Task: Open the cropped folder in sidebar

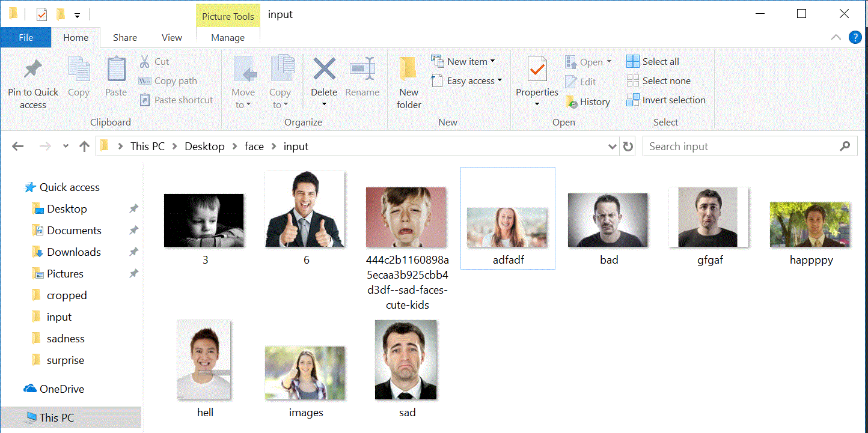Action: (67, 295)
